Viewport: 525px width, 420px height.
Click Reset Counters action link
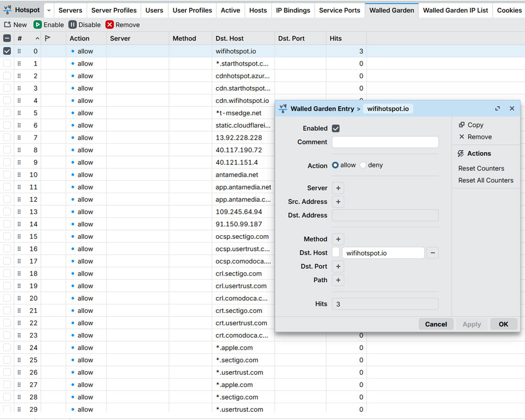(x=481, y=169)
